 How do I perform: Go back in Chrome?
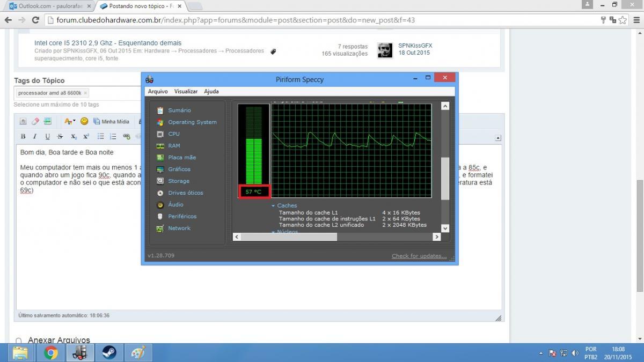click(8, 20)
